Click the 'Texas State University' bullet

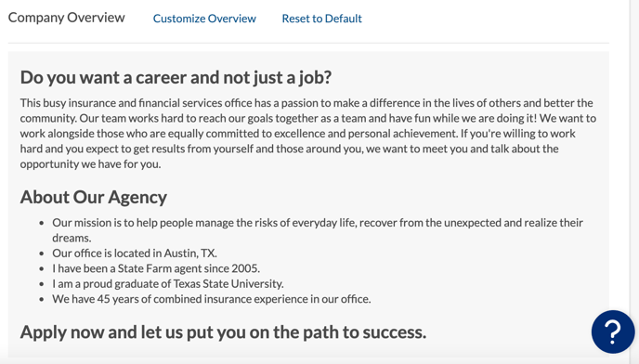pyautogui.click(x=168, y=284)
